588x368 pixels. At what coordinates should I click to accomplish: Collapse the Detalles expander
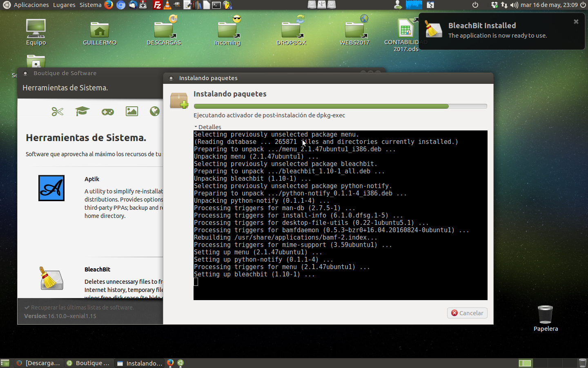tap(208, 127)
